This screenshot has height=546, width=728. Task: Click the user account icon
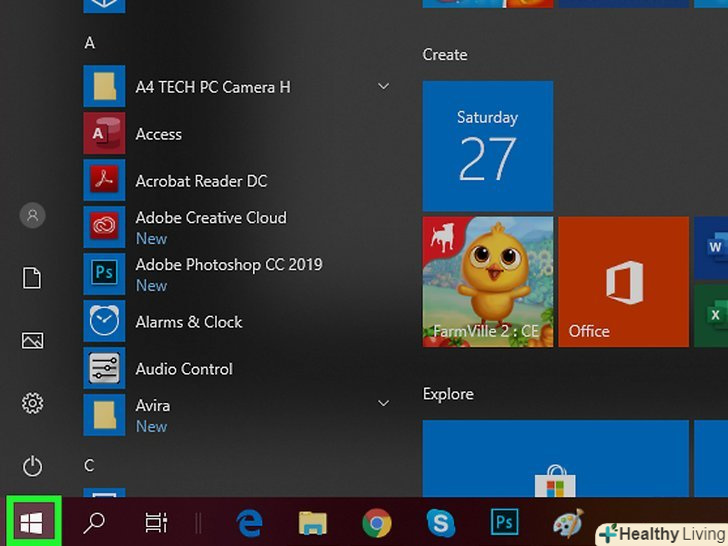click(33, 215)
